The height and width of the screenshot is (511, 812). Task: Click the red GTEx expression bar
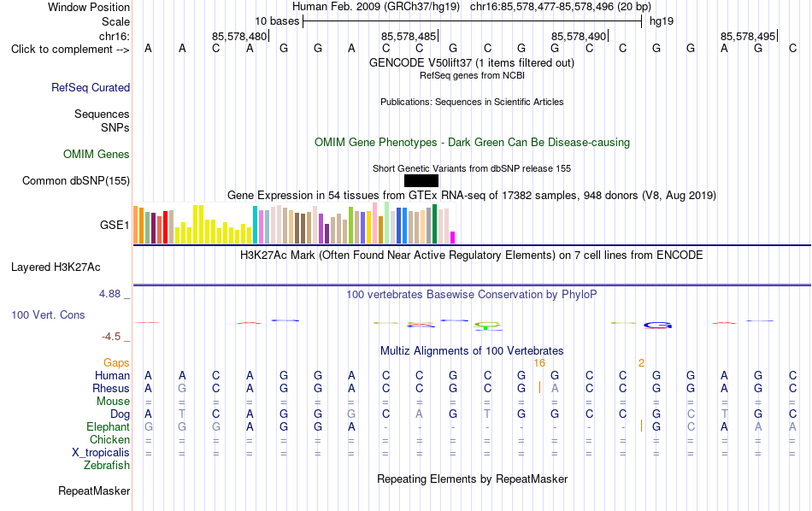click(x=165, y=226)
